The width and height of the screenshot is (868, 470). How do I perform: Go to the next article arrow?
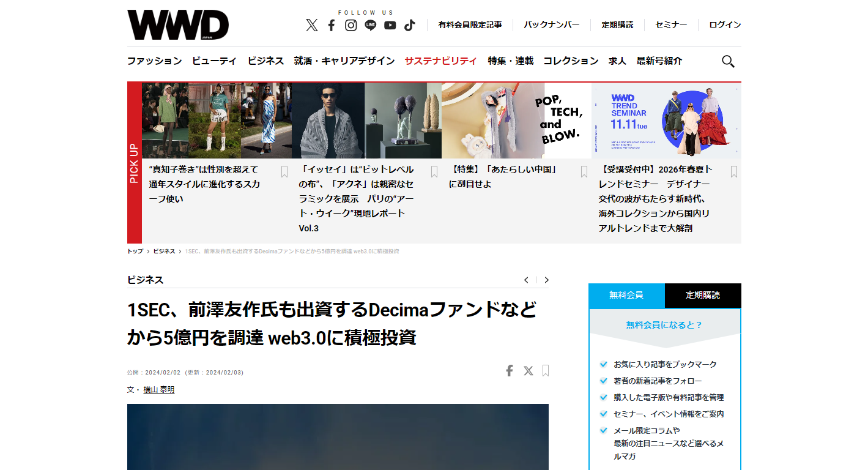(x=547, y=280)
